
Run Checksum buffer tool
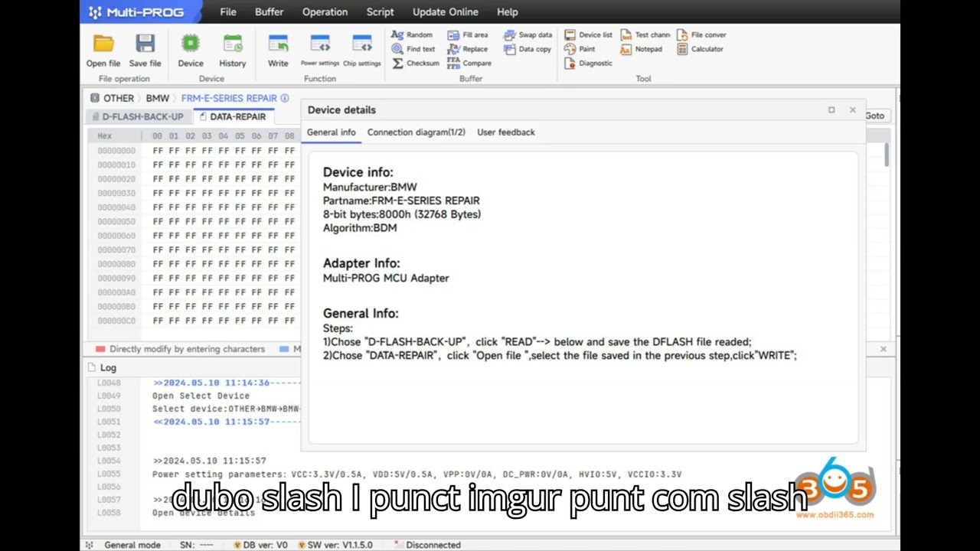416,64
